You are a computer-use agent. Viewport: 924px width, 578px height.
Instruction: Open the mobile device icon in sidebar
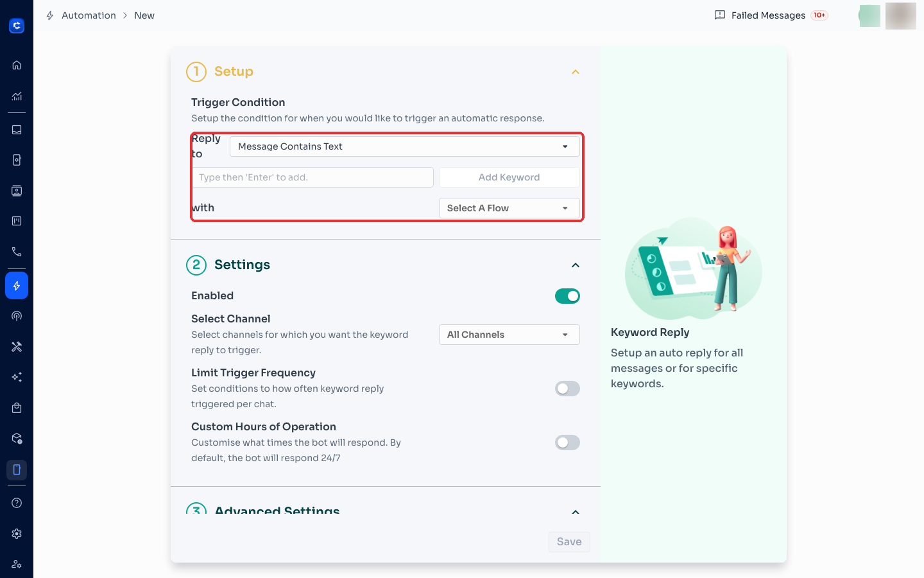pyautogui.click(x=17, y=469)
